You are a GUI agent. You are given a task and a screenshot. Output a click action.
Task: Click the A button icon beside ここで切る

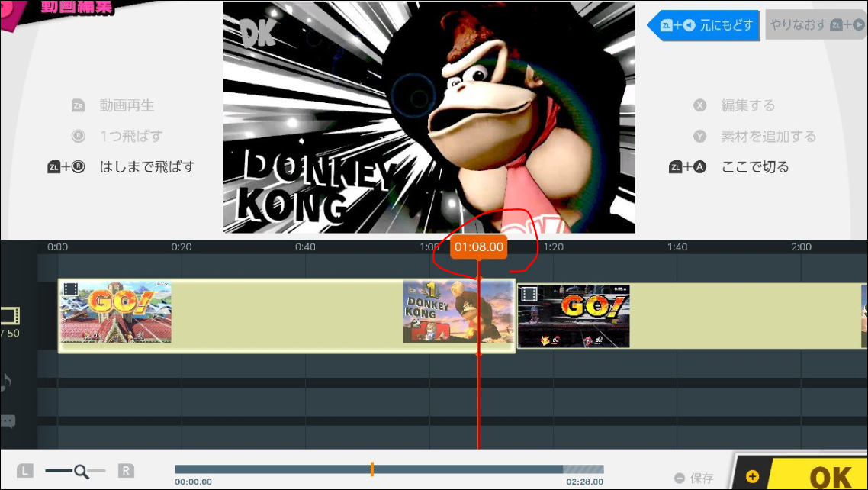pos(700,166)
